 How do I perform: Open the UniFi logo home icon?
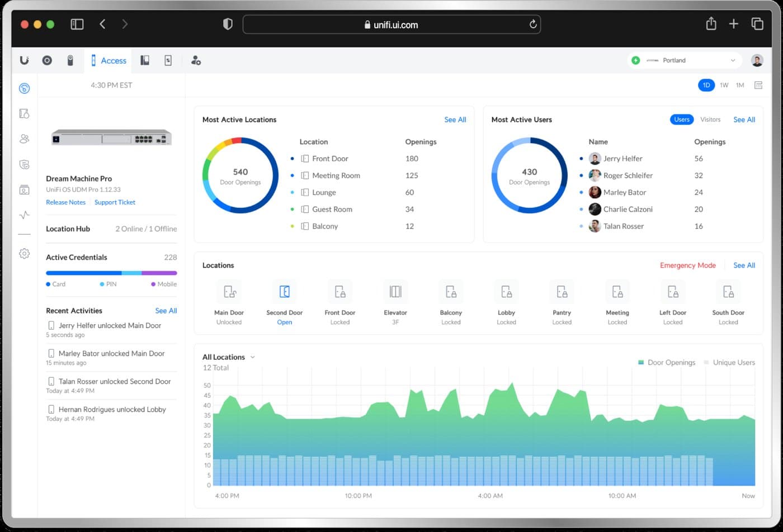coord(24,60)
